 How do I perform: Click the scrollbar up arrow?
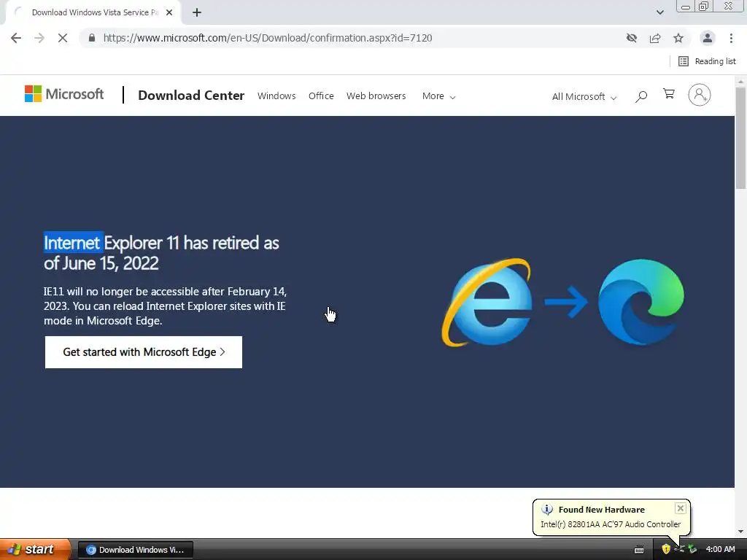pyautogui.click(x=740, y=81)
